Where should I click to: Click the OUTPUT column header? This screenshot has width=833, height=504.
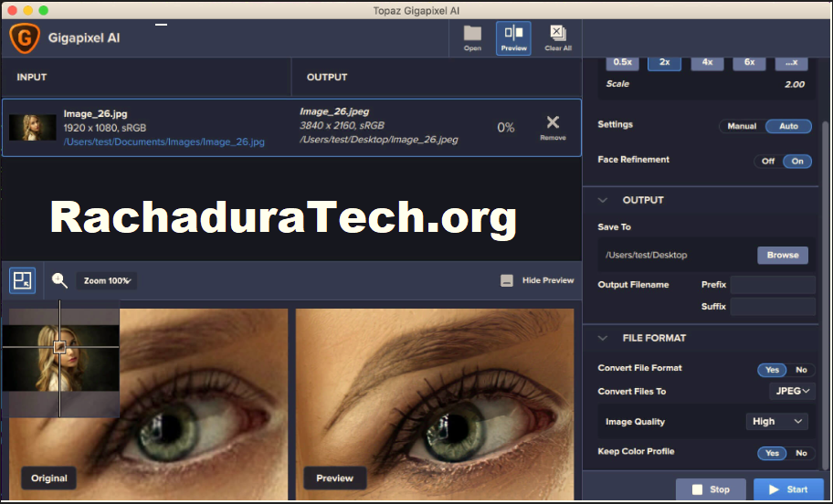coord(327,77)
